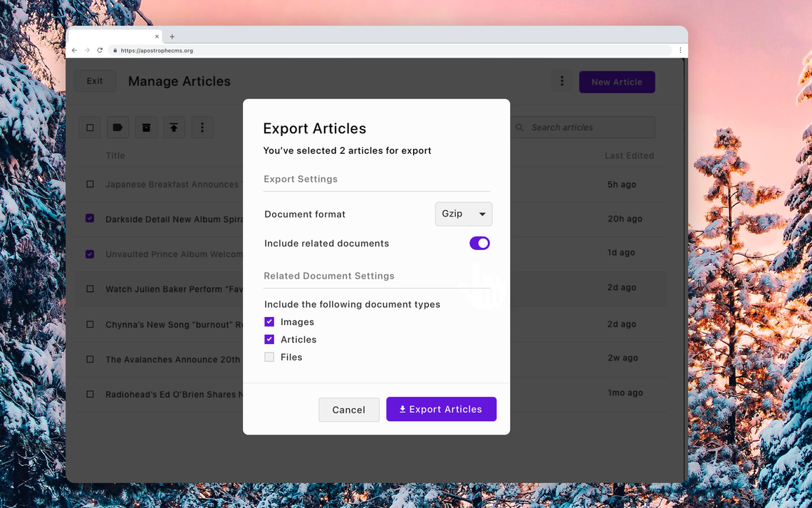Click the New Article button

pyautogui.click(x=617, y=83)
